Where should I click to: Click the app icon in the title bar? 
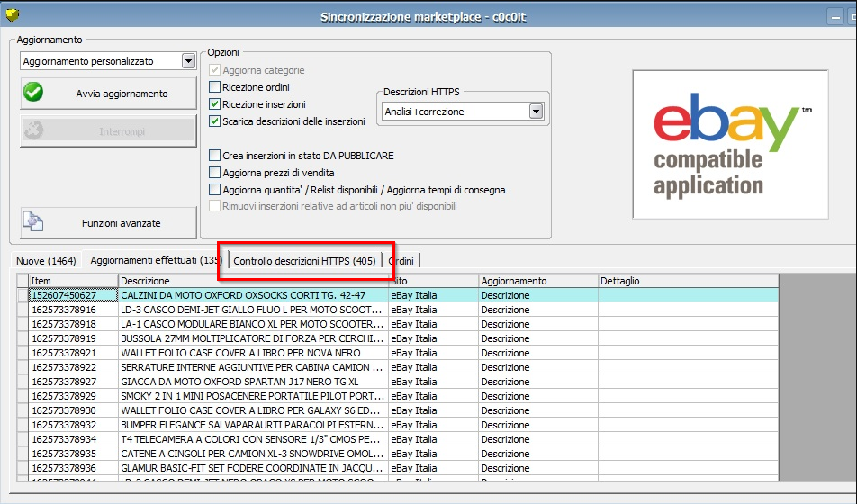coord(12,14)
